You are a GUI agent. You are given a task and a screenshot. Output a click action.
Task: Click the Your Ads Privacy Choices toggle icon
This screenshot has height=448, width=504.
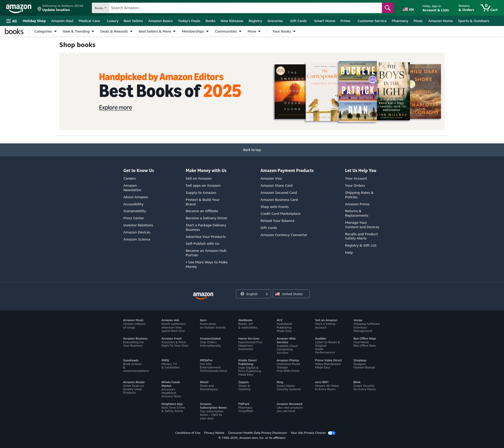pyautogui.click(x=332, y=433)
